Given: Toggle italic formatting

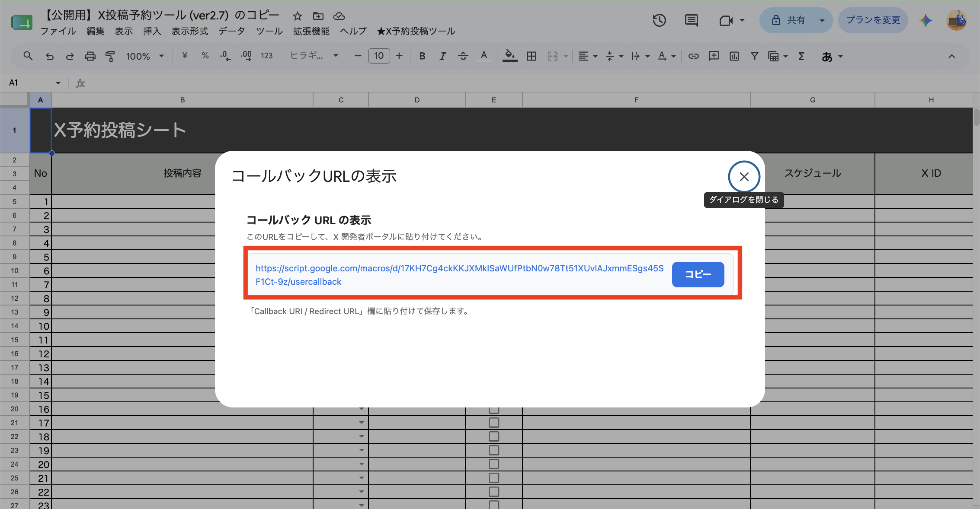Looking at the screenshot, I should pos(442,56).
